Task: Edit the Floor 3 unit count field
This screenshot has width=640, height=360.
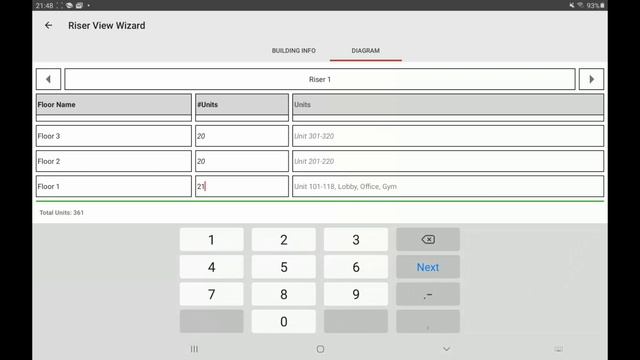Action: (242, 136)
